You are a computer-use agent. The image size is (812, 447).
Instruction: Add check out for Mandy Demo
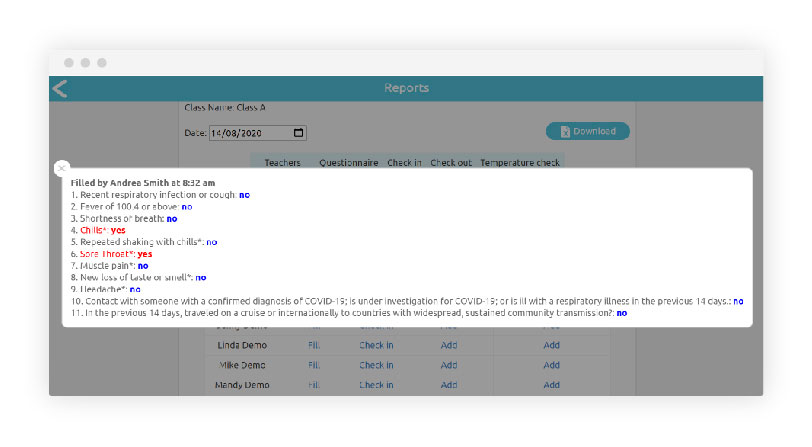tap(448, 385)
